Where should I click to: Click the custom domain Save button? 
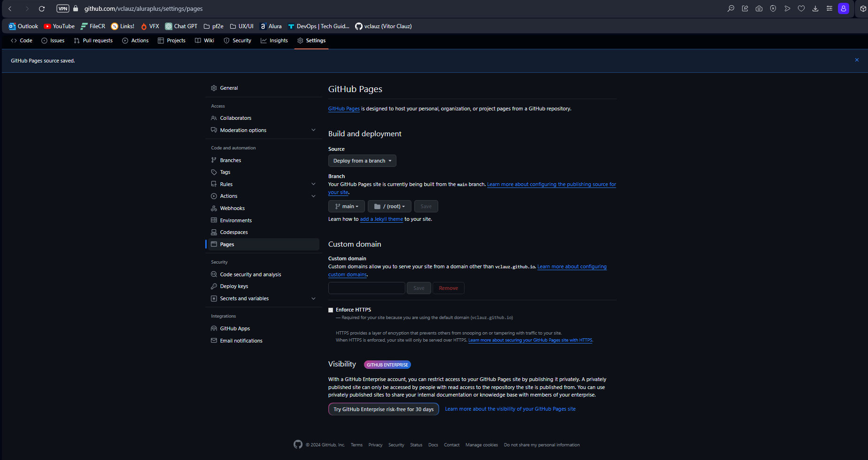419,288
